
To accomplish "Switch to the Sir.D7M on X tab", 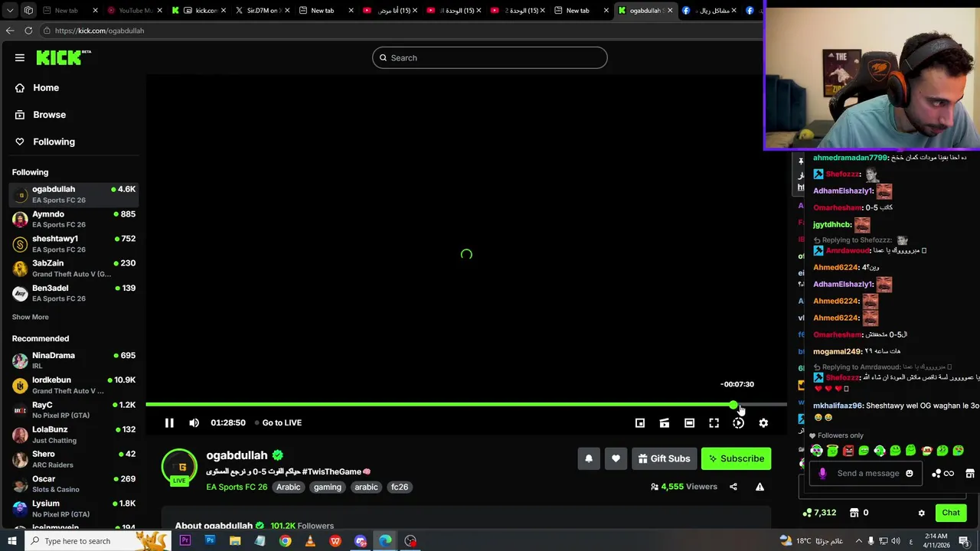I will 263,11.
